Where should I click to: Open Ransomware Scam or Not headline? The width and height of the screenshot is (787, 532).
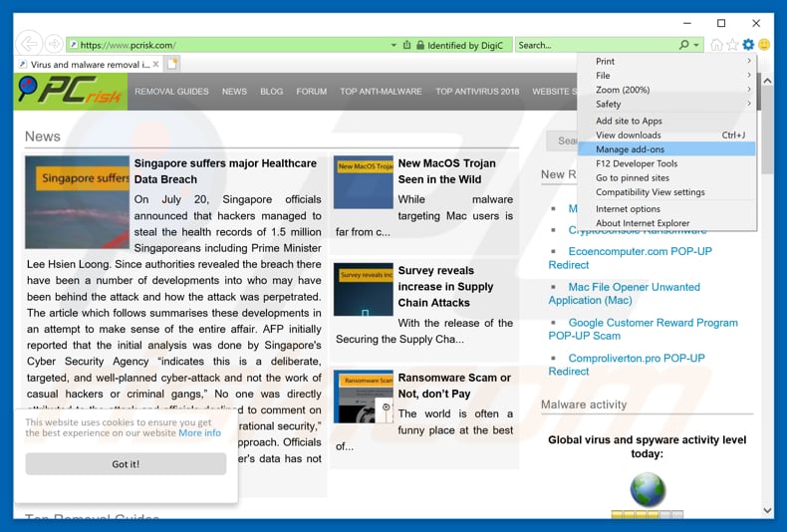454,386
